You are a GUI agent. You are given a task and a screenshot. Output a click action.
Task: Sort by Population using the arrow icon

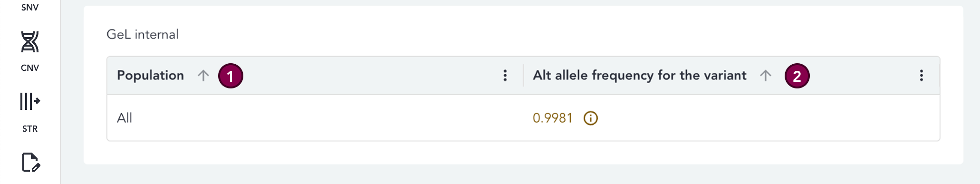point(203,75)
